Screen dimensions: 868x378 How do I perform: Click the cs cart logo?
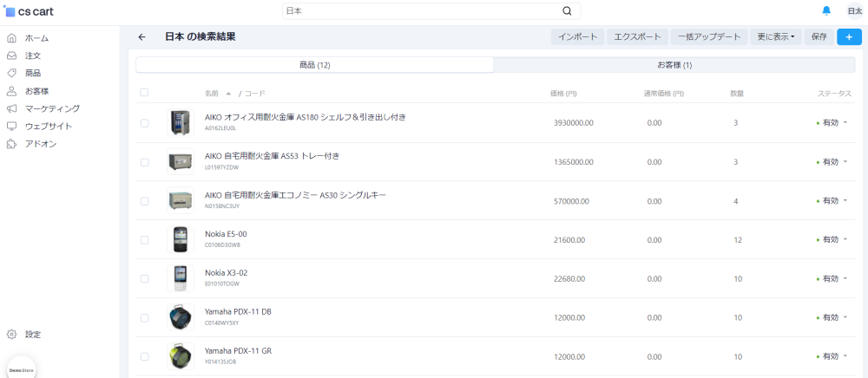(29, 11)
